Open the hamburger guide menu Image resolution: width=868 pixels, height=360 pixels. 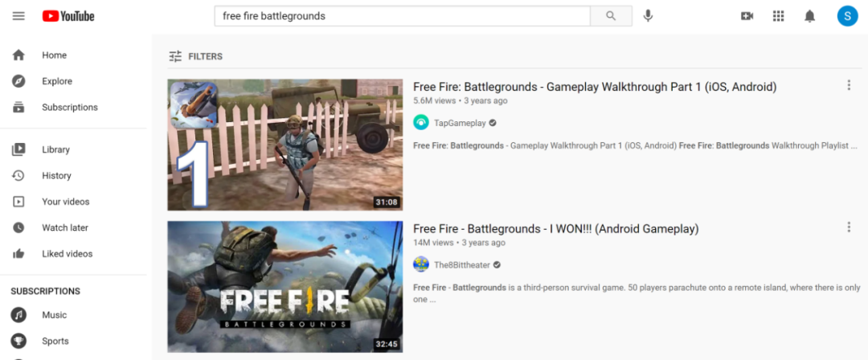click(x=18, y=16)
